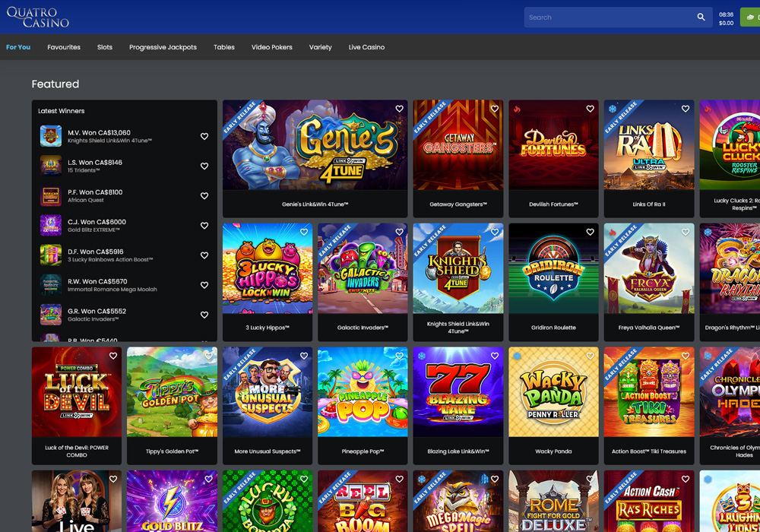Heart the Freya Valhalla Queen tile
The height and width of the screenshot is (532, 760).
coord(686,232)
